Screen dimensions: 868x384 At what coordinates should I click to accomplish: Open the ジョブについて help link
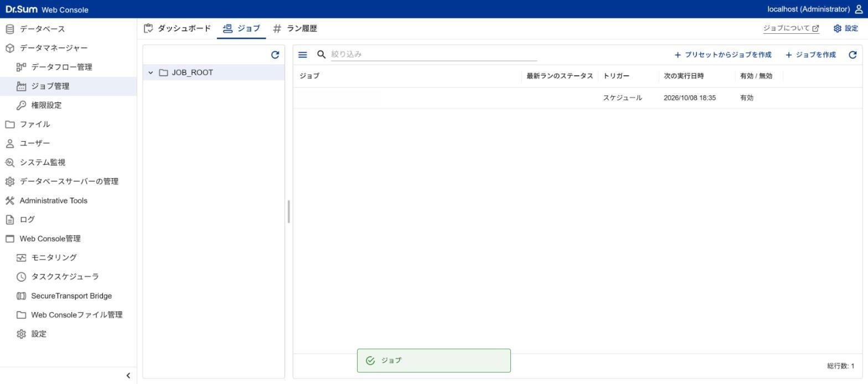click(x=790, y=29)
